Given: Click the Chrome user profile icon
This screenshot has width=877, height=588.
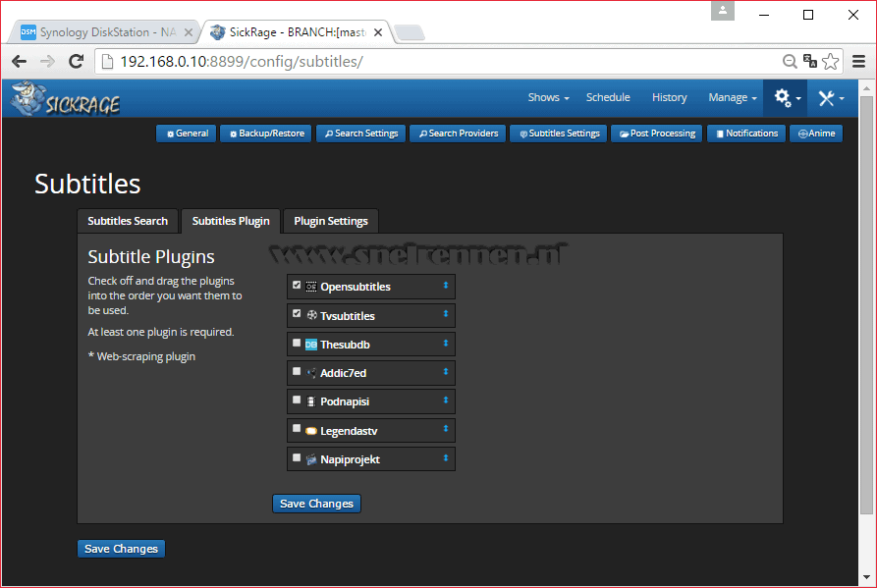Looking at the screenshot, I should click(723, 11).
